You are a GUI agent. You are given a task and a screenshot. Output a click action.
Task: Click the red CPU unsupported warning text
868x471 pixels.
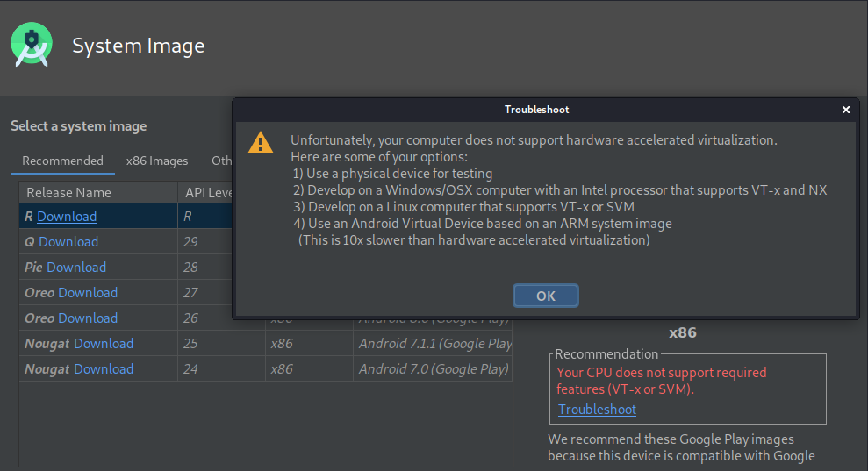(662, 381)
